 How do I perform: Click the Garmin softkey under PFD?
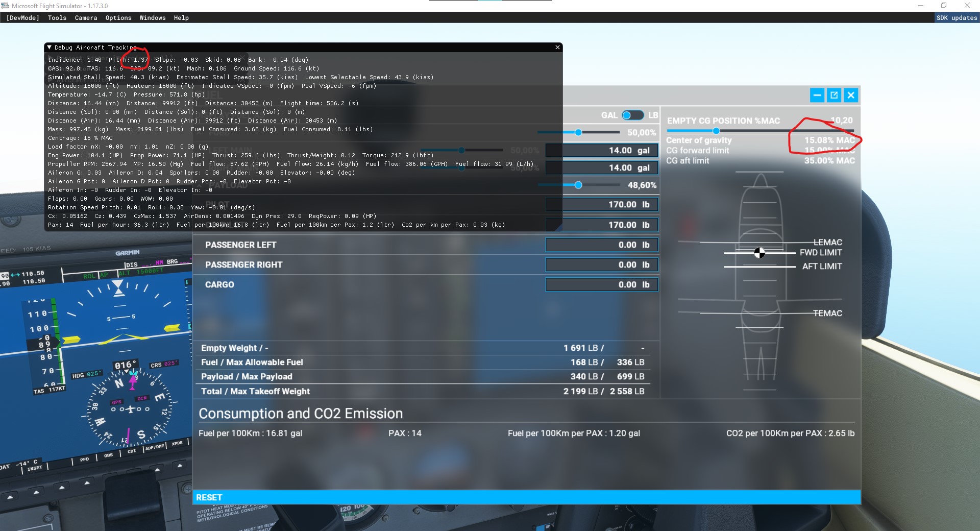pos(87,482)
